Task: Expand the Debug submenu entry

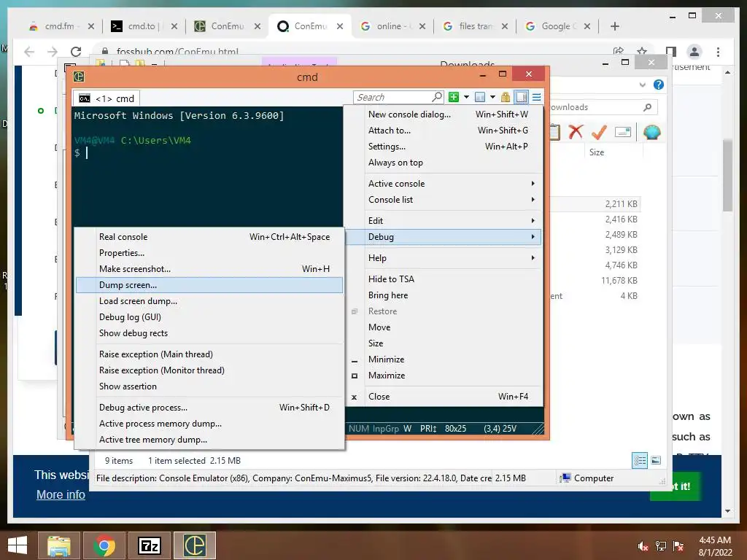Action: [444, 237]
